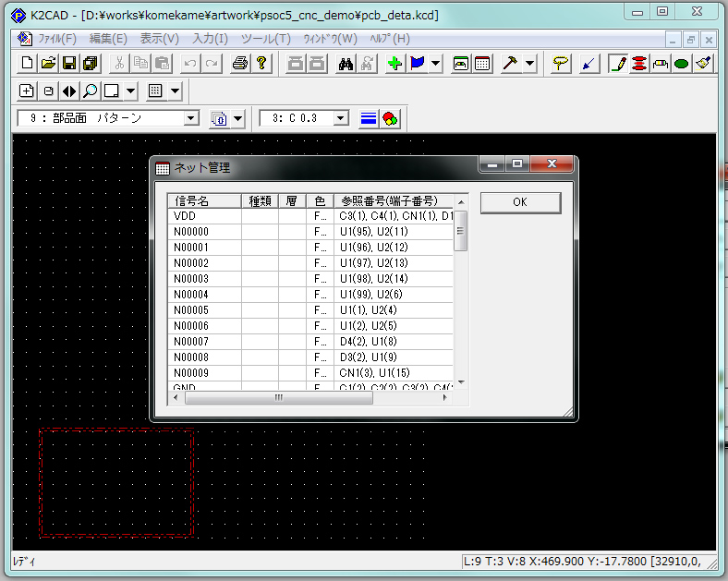The height and width of the screenshot is (581, 728).
Task: Click the grid display icon
Action: [155, 91]
